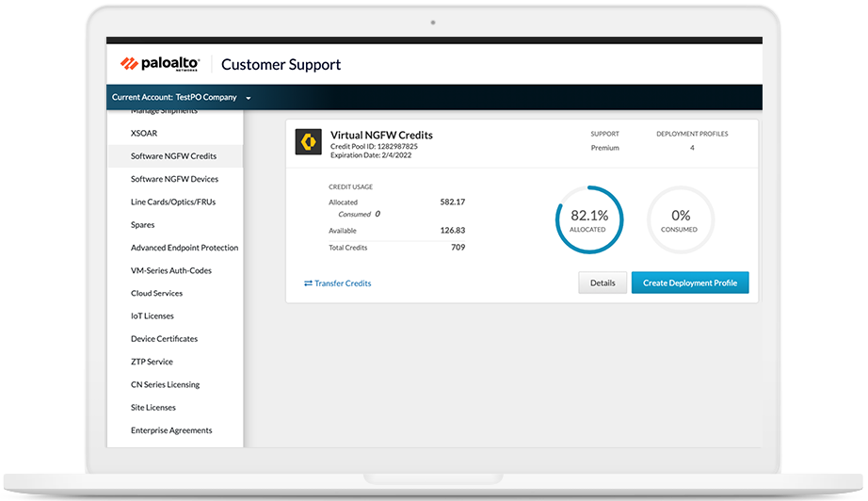Go to Device Certificates
The width and height of the screenshot is (868, 501).
164,339
